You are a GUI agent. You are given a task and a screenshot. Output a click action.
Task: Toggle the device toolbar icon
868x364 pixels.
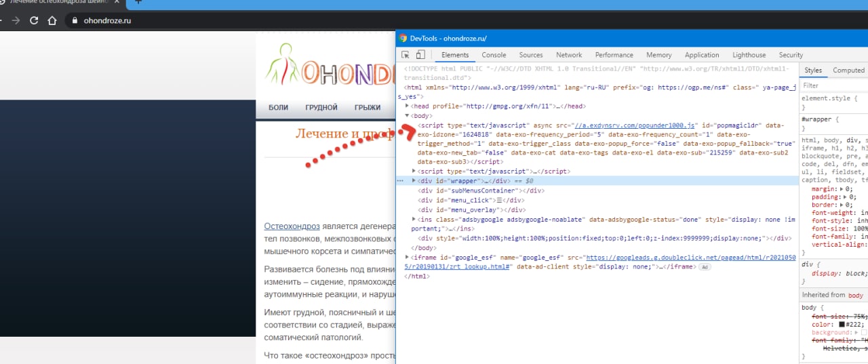point(420,55)
